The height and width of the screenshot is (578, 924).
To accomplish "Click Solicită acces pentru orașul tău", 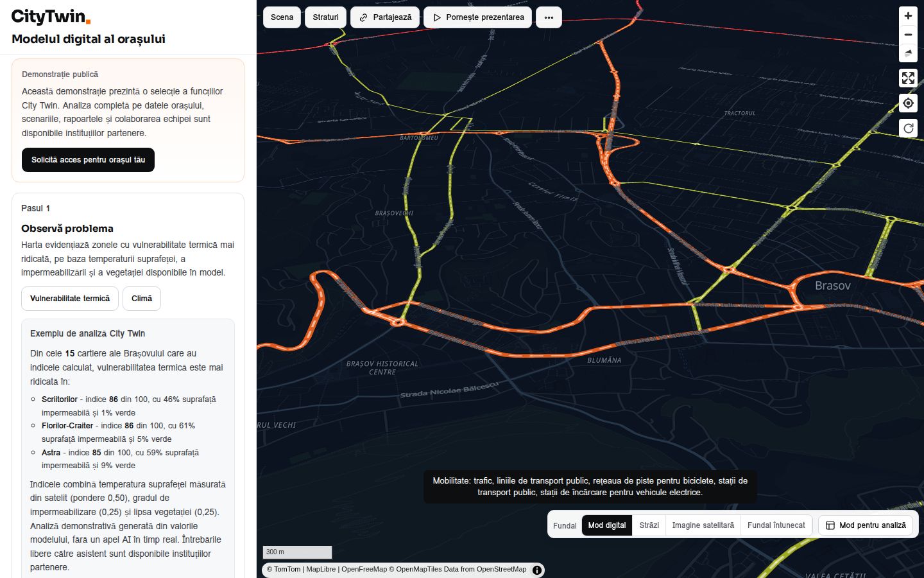I will tap(88, 160).
